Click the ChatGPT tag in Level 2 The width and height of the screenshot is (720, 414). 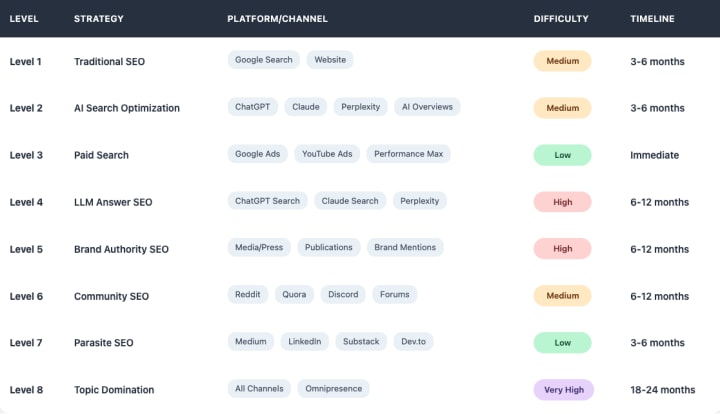coord(253,107)
